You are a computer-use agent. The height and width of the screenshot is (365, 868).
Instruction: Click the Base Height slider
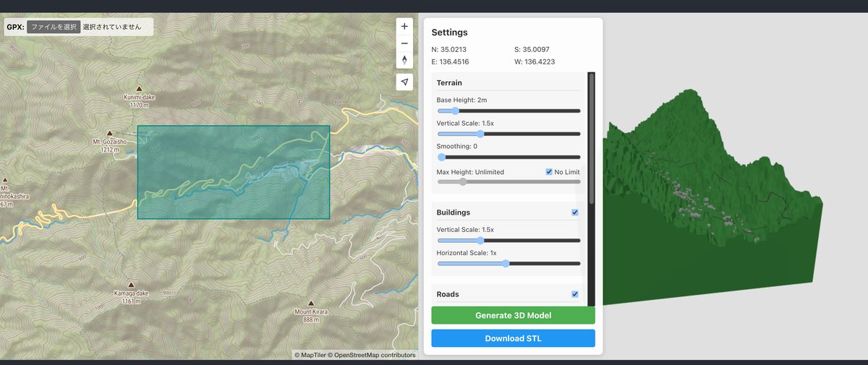[509, 111]
